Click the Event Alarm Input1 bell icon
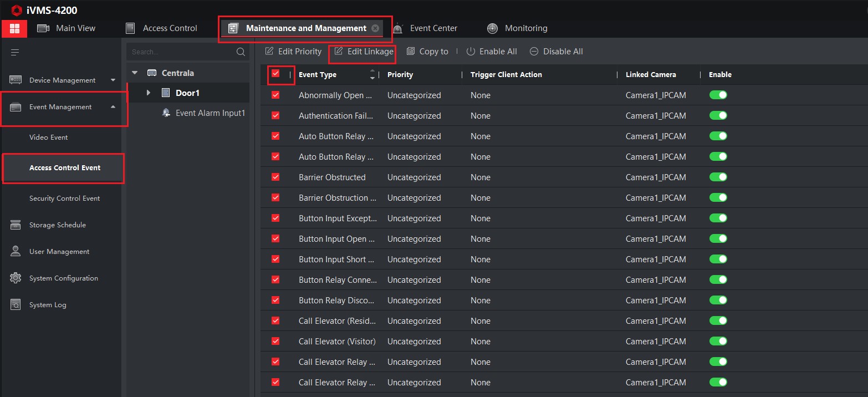868x397 pixels. 166,113
